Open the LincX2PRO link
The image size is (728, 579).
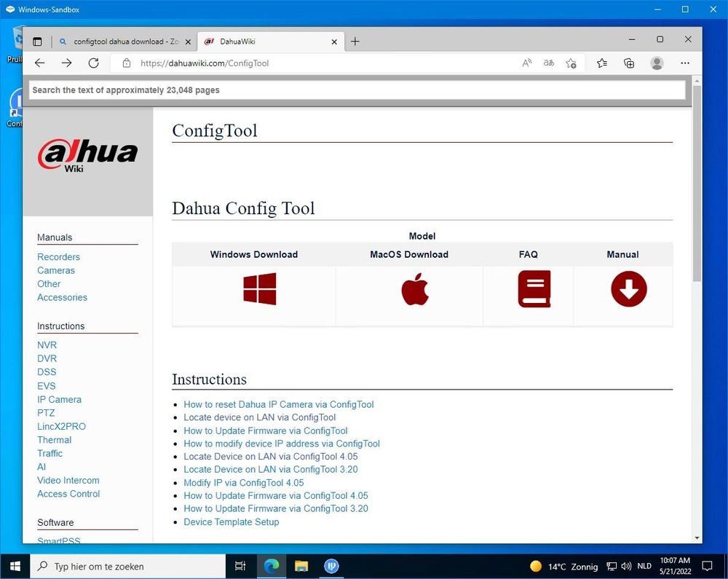[61, 426]
